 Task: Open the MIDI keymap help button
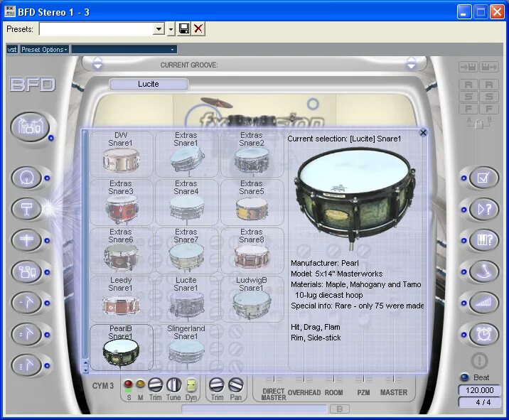click(483, 240)
